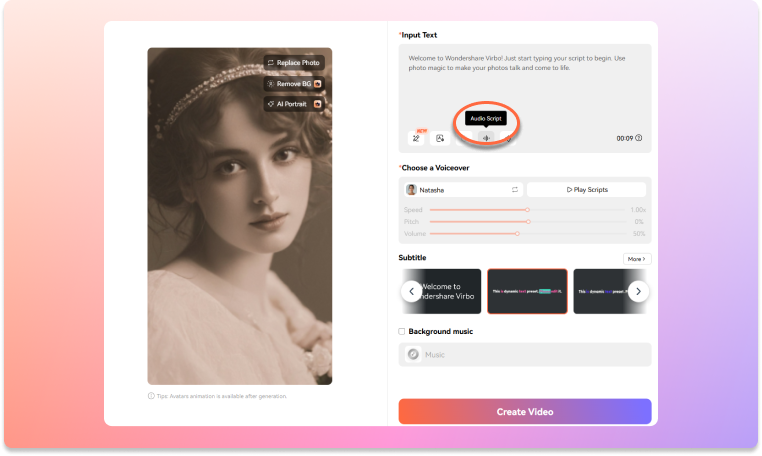The height and width of the screenshot is (456, 762).
Task: Click the Subtitle section heading
Action: tap(412, 258)
